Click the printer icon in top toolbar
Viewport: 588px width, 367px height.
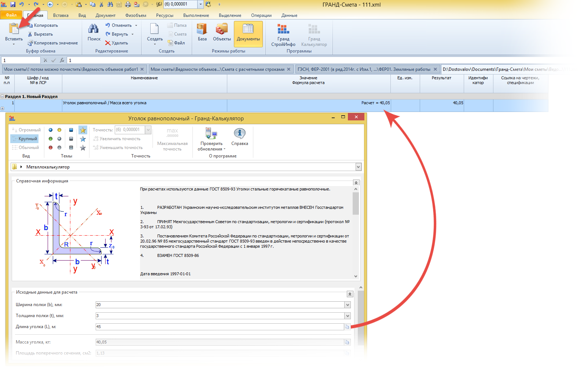(128, 4)
